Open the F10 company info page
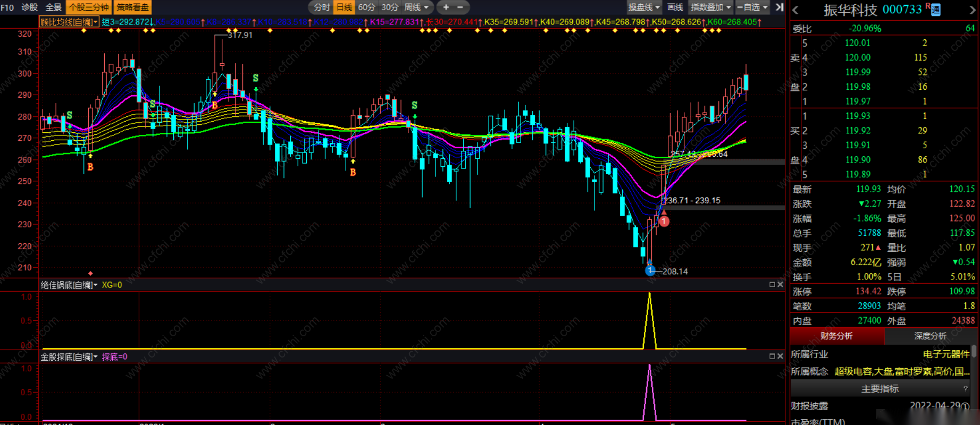980x425 pixels. pyautogui.click(x=7, y=7)
